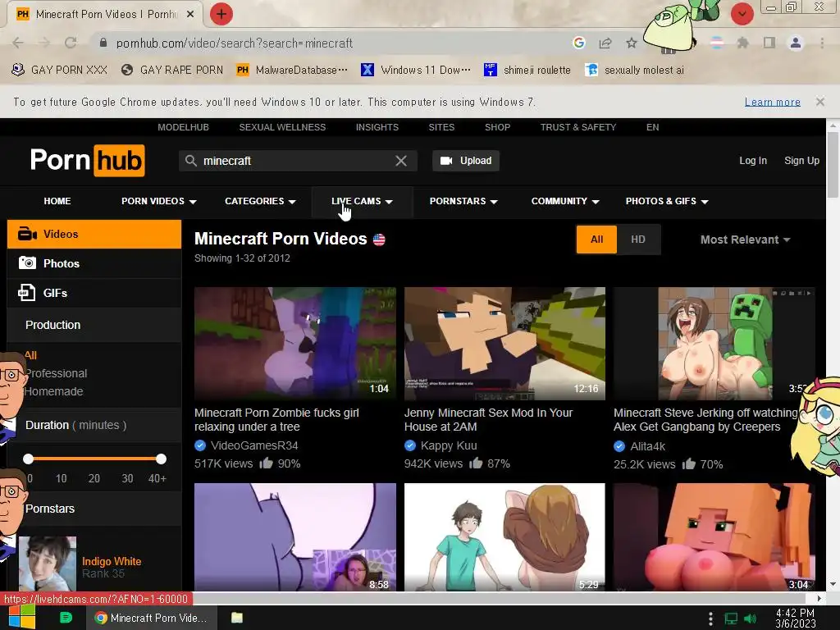Click the network tray icon
This screenshot has height=630, width=840.
pyautogui.click(x=731, y=619)
